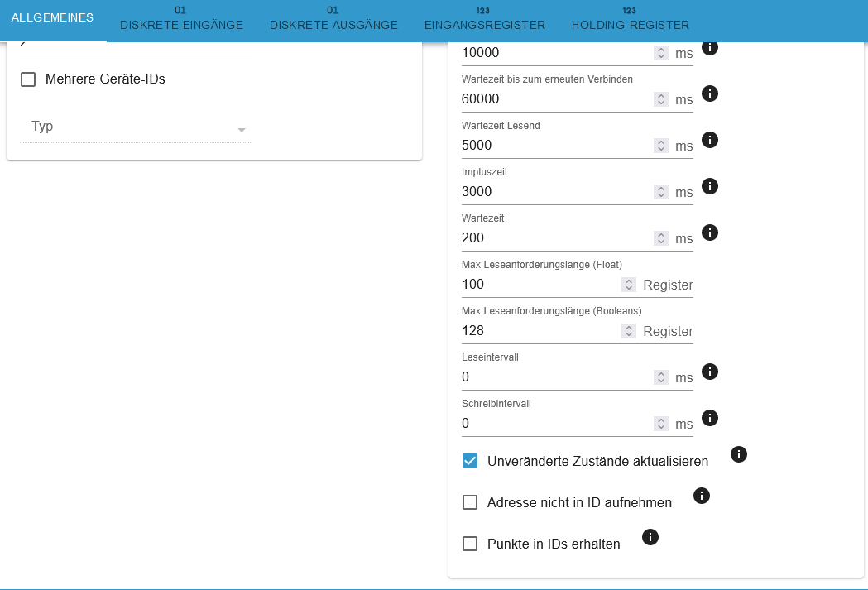This screenshot has width=868, height=590.
Task: Click the Impluszeit info icon
Action: 710,186
